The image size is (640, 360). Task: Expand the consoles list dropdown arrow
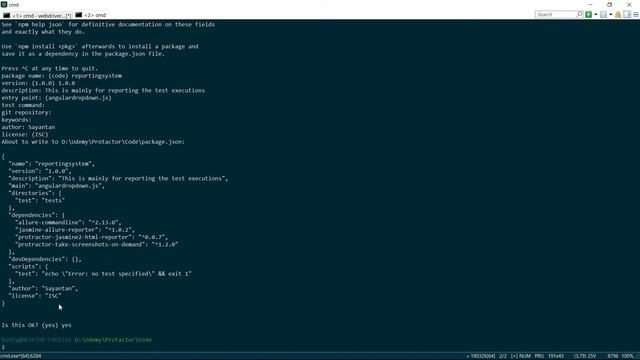click(611, 15)
